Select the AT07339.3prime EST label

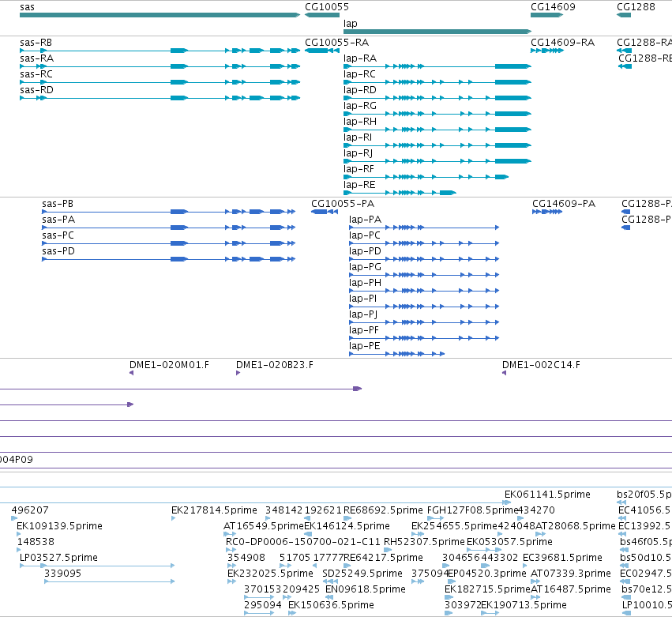point(571,574)
